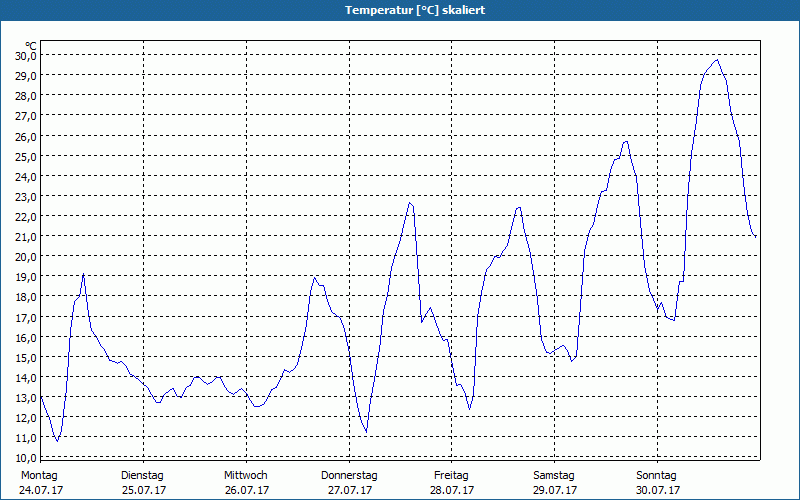Screen dimensions: 800x500
Task: Select the 27.07.17 date label
Action: pyautogui.click(x=350, y=490)
